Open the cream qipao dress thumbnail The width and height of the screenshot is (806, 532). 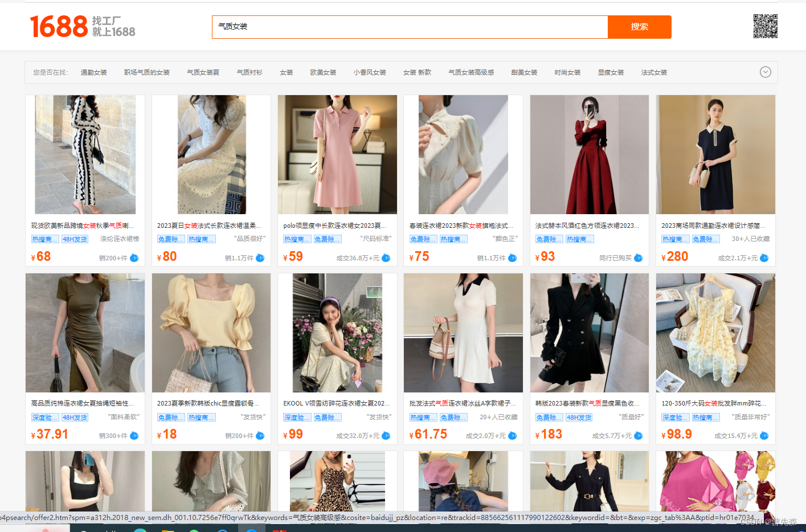pyautogui.click(x=463, y=154)
